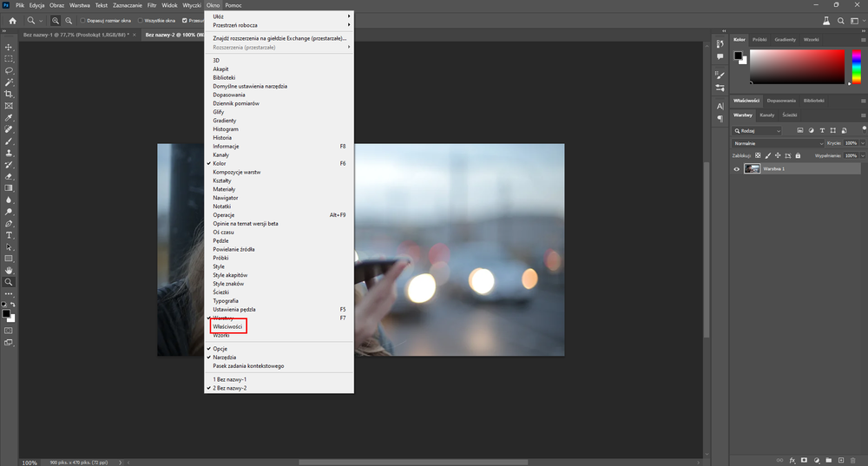Open the Warstwy panel flyout menu
This screenshot has height=466, width=868.
[x=863, y=115]
